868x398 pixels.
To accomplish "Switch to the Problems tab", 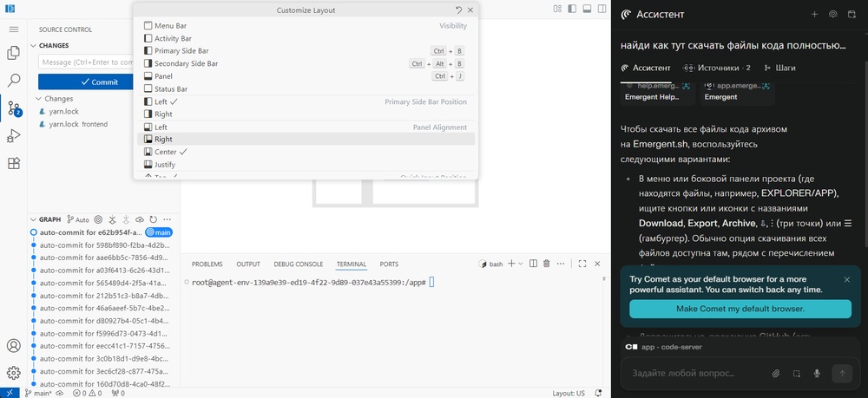I will pyautogui.click(x=207, y=264).
